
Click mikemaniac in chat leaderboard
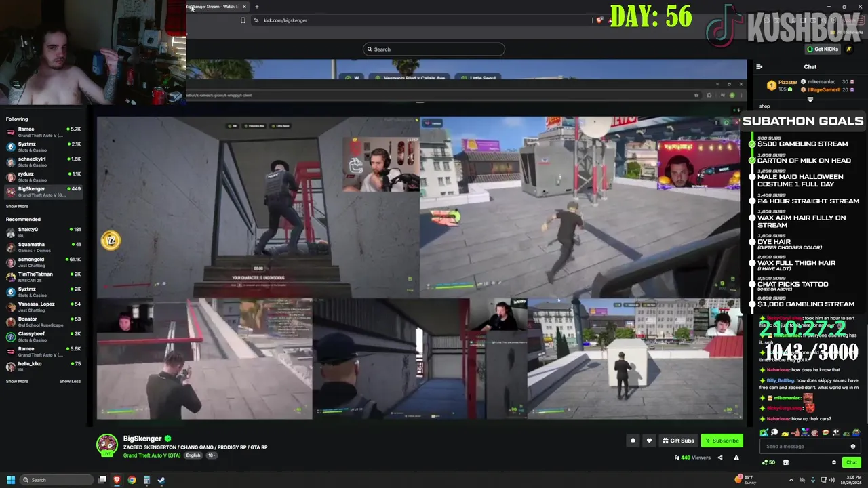822,82
